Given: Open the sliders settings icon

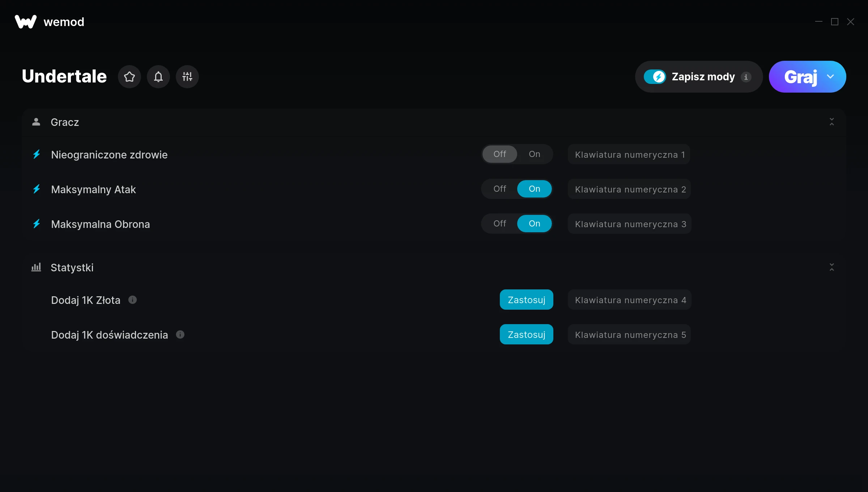Looking at the screenshot, I should coord(187,77).
